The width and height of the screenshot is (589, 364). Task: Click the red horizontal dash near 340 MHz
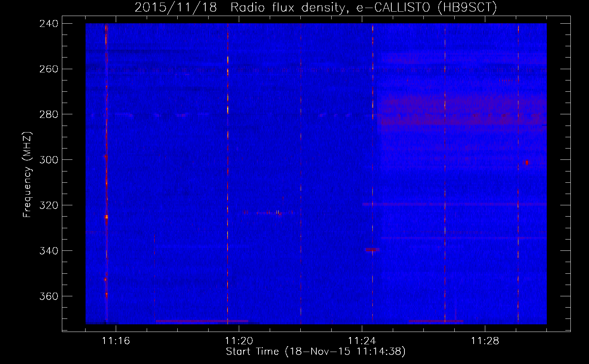(x=372, y=250)
